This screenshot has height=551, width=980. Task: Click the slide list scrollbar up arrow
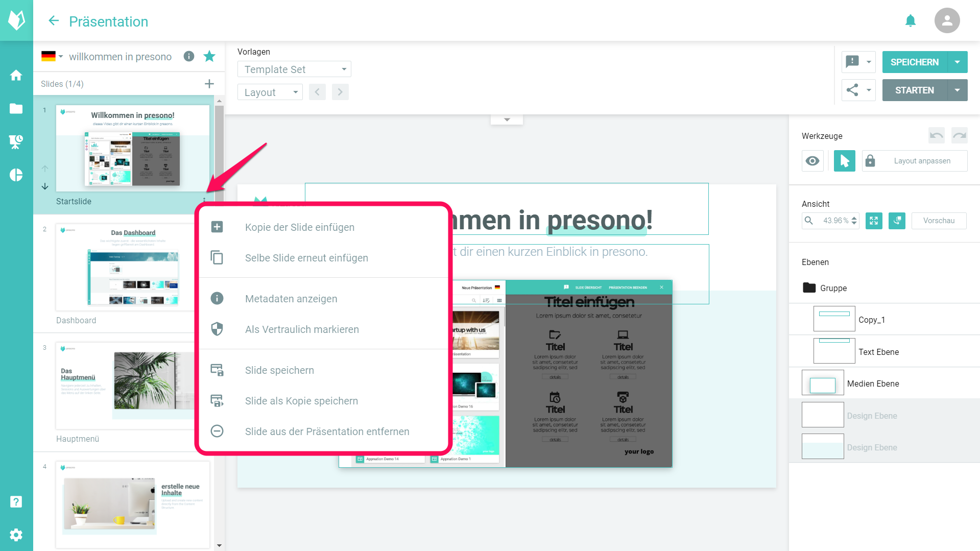click(x=219, y=101)
